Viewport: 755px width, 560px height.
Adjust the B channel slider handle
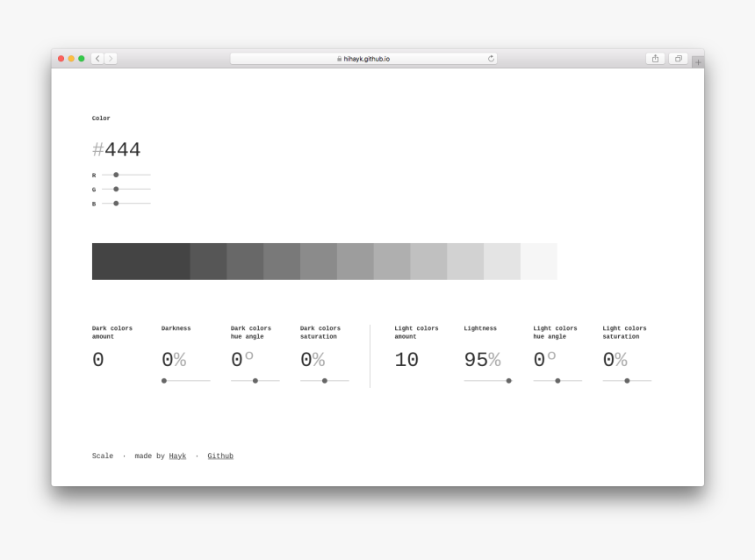pyautogui.click(x=116, y=204)
